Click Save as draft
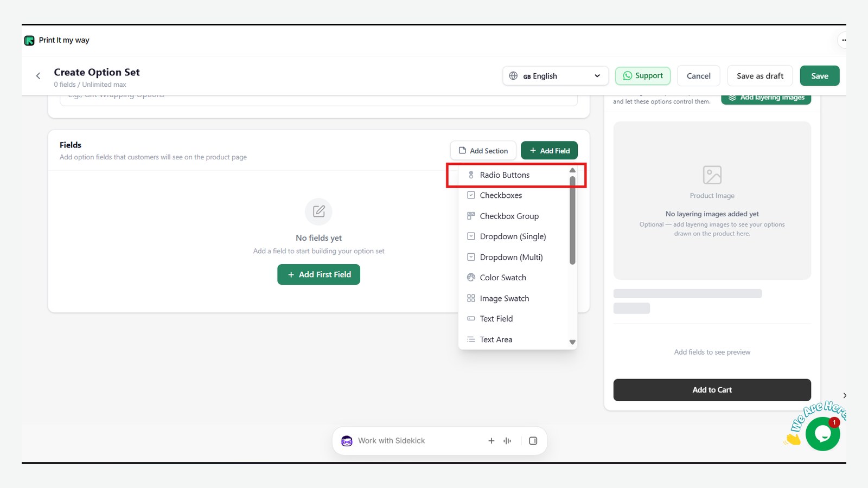Screen dimensions: 868x488 pyautogui.click(x=760, y=76)
